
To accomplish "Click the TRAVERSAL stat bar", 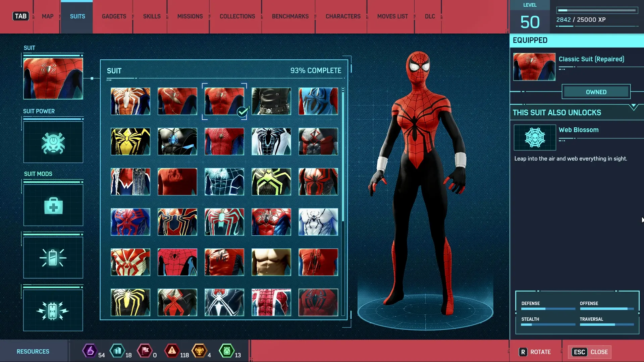I will (x=607, y=324).
